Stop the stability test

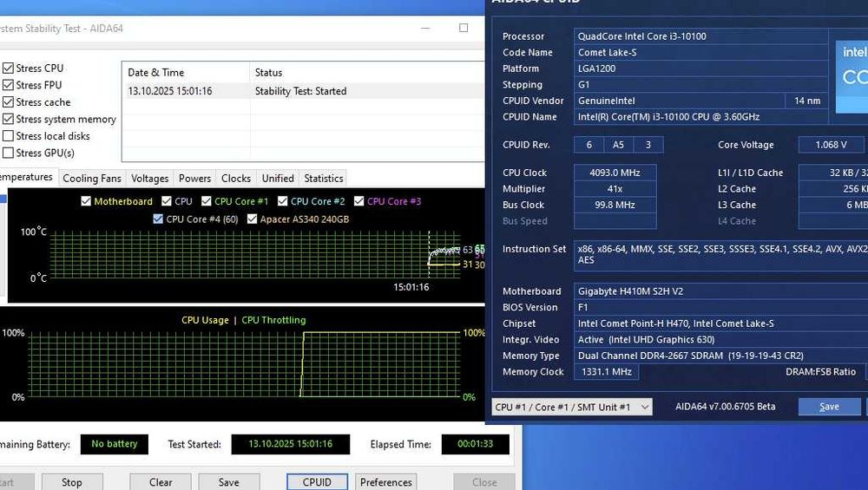click(72, 482)
